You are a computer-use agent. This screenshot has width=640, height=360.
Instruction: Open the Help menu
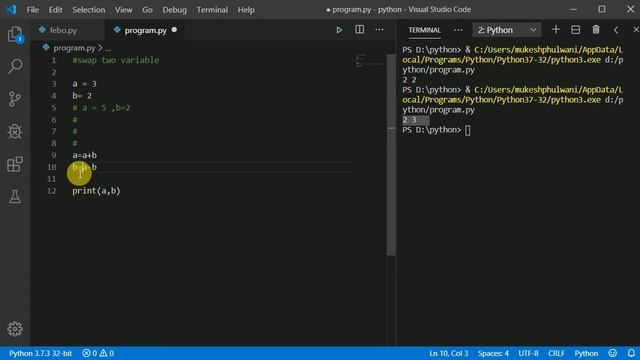coord(246,9)
